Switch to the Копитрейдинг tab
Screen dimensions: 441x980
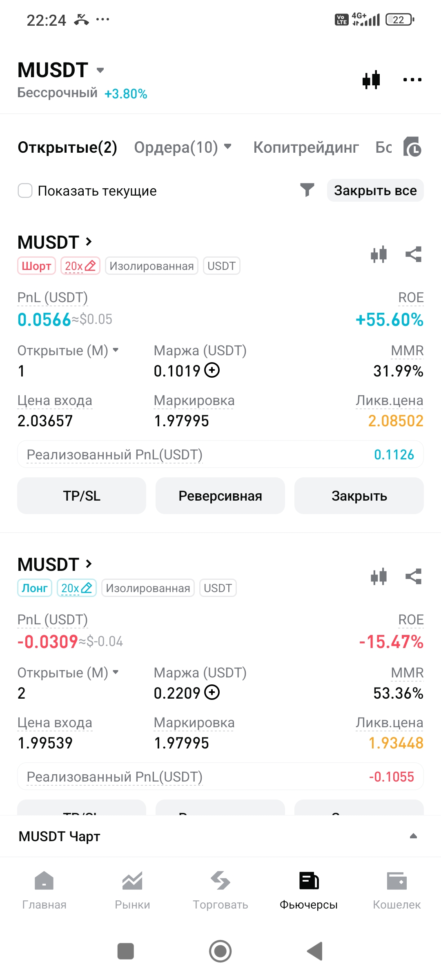tap(306, 147)
